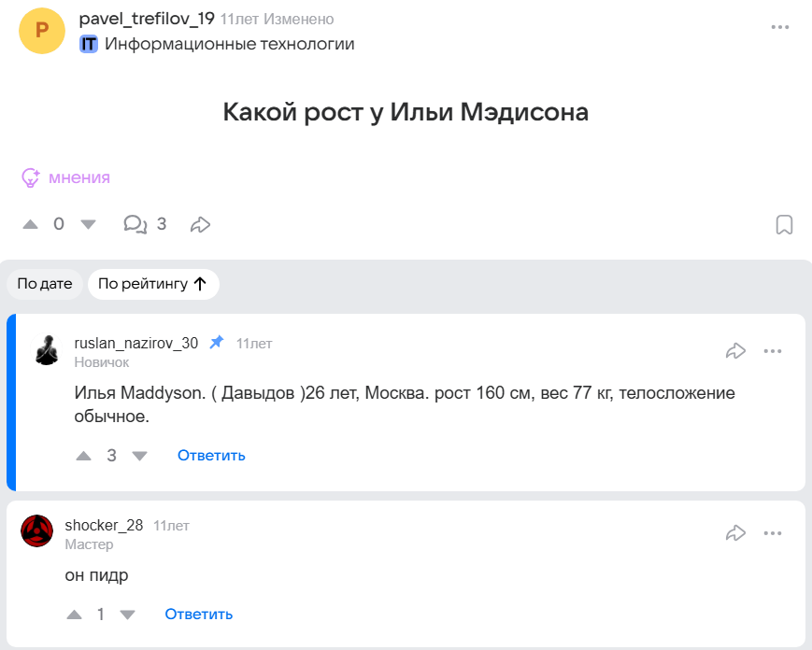
Task: Upvote ruslan_nazirov_30's answer
Action: tap(83, 456)
